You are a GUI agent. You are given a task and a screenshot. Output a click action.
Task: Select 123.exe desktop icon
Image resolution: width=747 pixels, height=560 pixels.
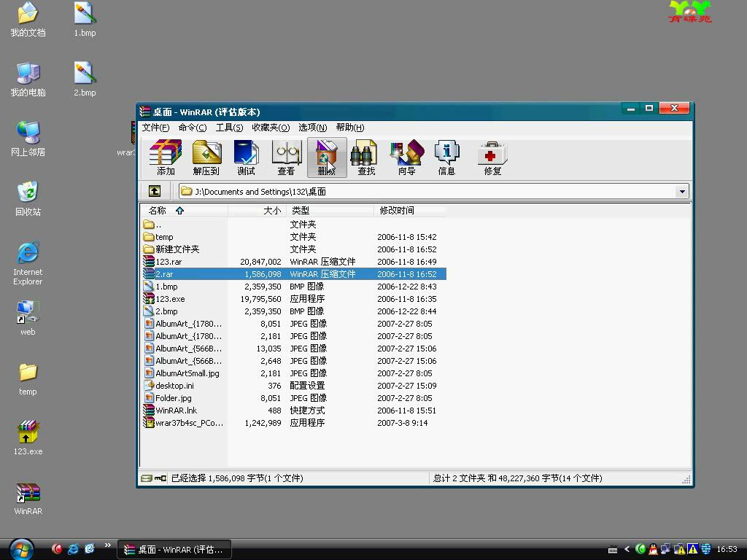click(28, 437)
